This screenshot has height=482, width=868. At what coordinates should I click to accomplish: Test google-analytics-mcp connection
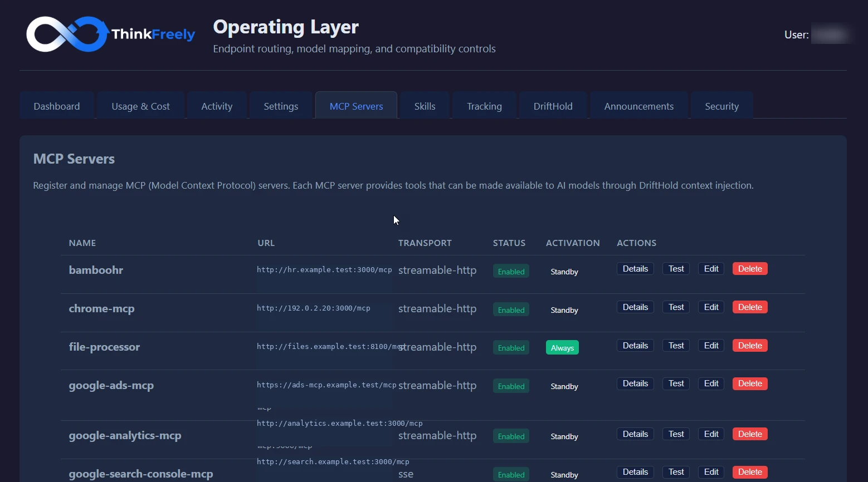click(x=676, y=434)
